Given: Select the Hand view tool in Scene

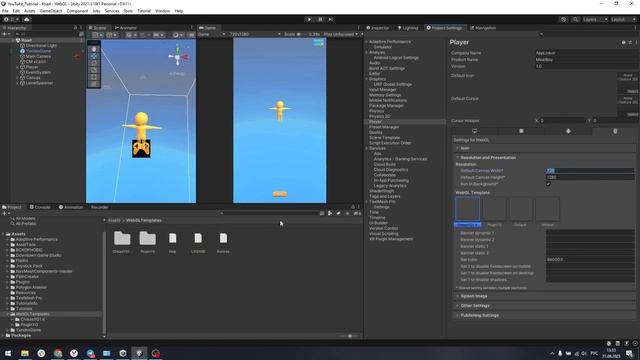Looking at the screenshot, I should click(x=94, y=49).
